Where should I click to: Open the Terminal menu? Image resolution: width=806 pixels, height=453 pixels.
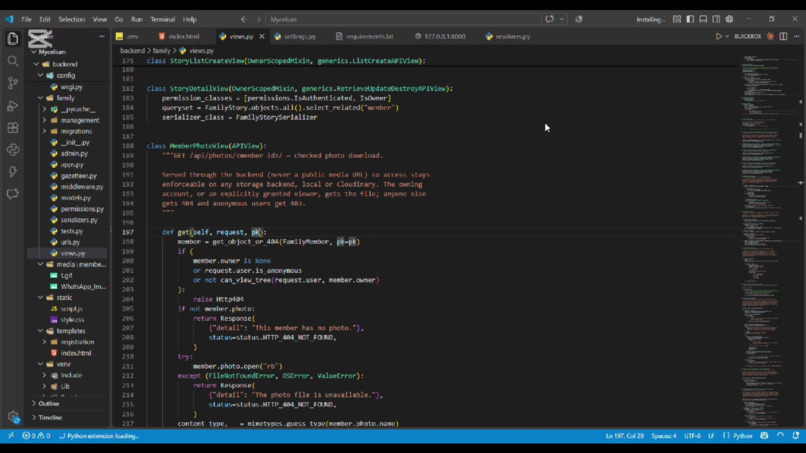point(162,20)
